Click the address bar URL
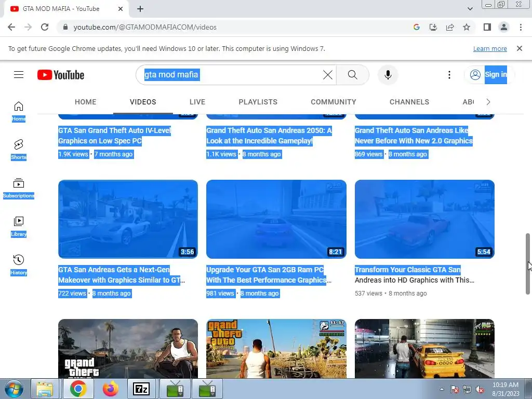 tap(145, 27)
